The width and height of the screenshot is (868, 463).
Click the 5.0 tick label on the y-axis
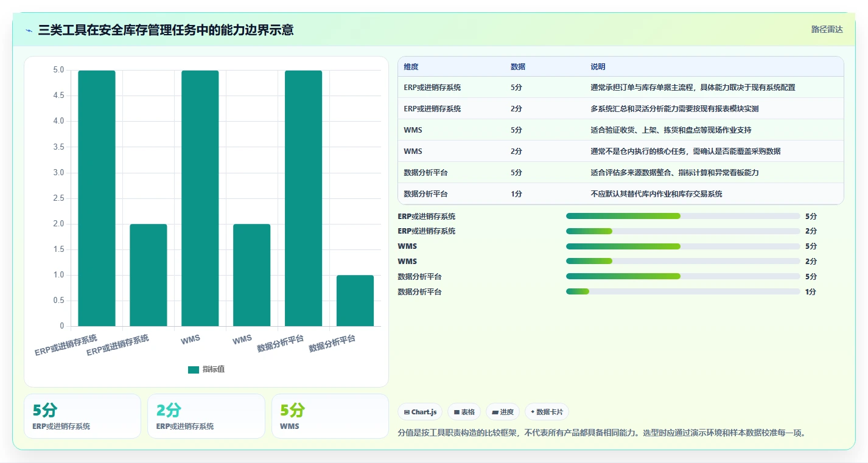coord(58,70)
